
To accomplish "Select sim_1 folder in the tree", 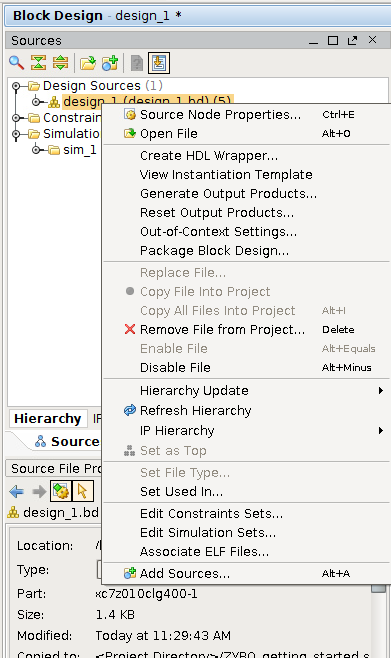I will pos(73,150).
